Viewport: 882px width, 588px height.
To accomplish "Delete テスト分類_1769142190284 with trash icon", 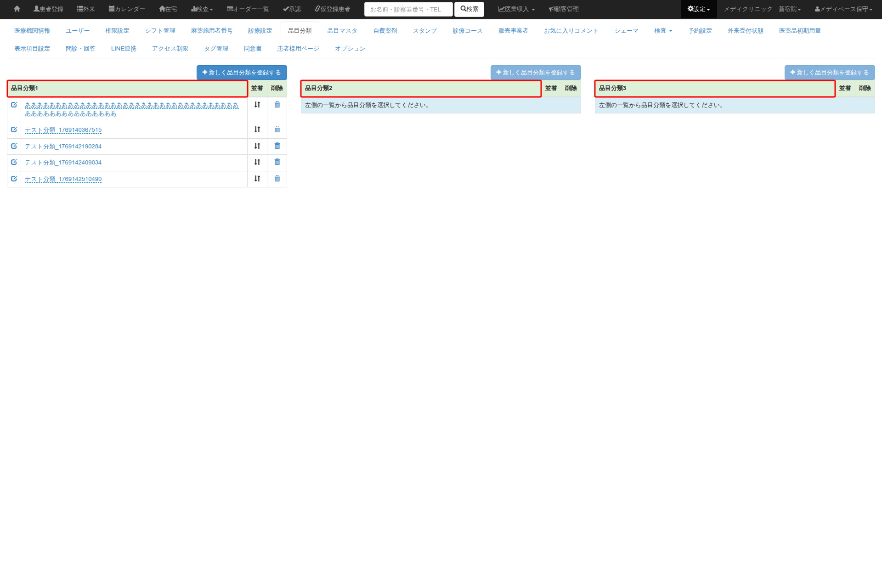I will pyautogui.click(x=277, y=146).
